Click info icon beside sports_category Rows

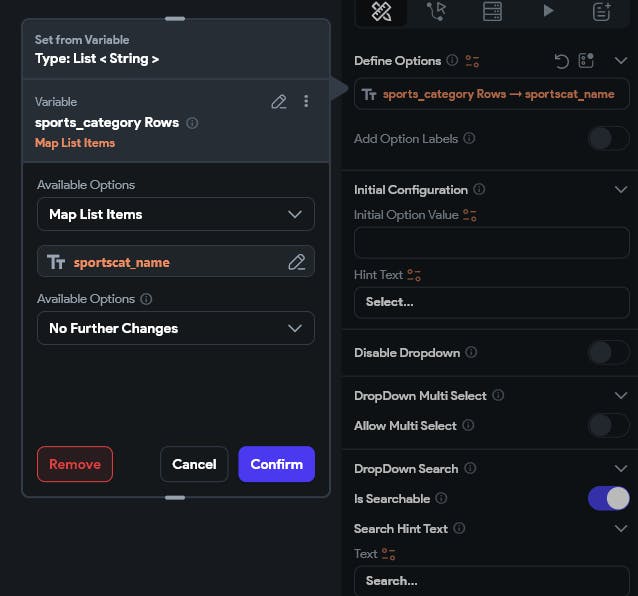coord(192,123)
